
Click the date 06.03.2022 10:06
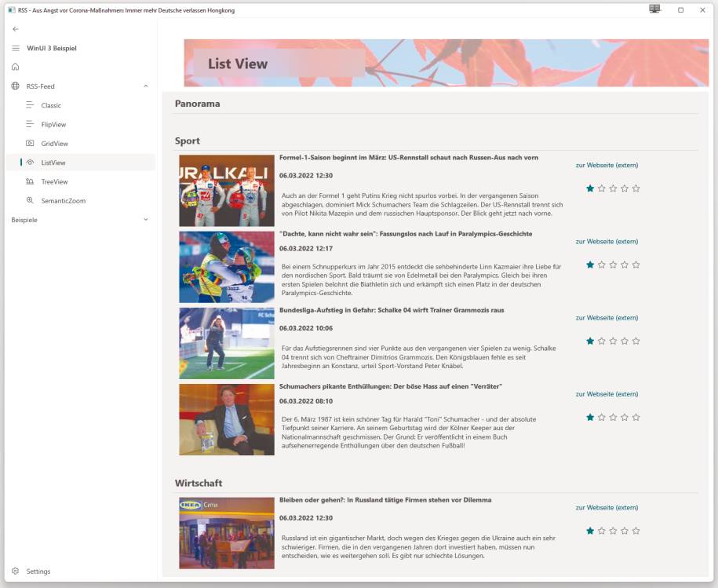(x=306, y=328)
